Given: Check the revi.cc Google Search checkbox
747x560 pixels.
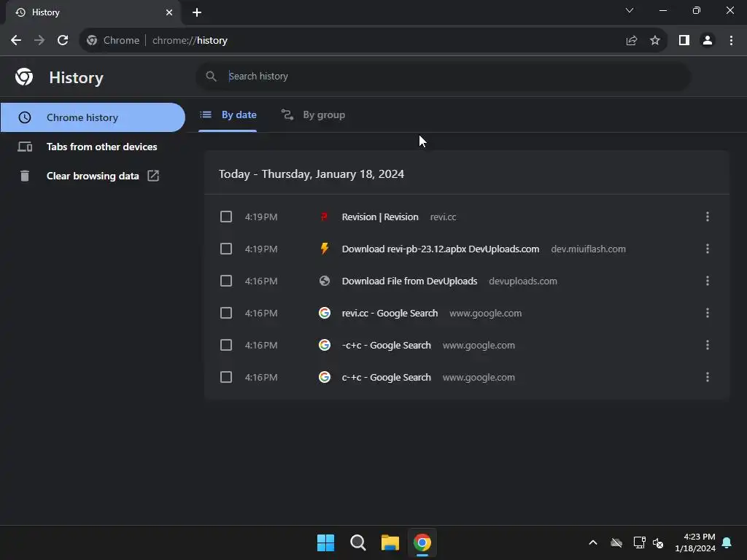Looking at the screenshot, I should 226,313.
